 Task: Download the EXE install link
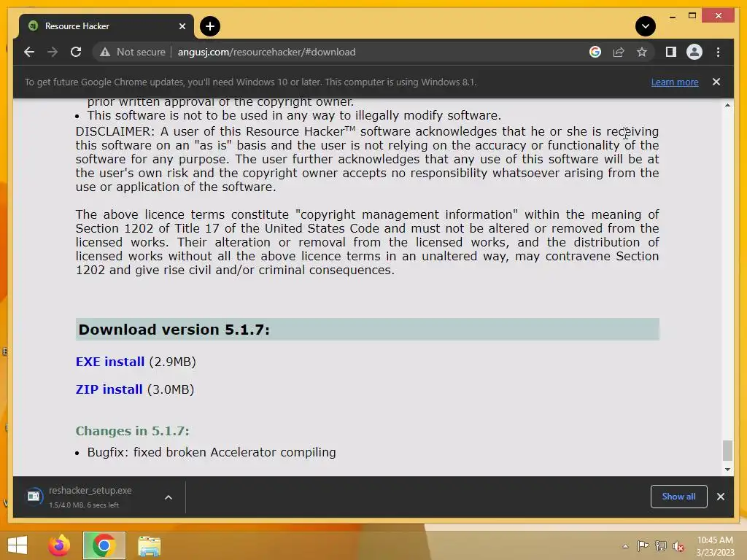(x=110, y=362)
